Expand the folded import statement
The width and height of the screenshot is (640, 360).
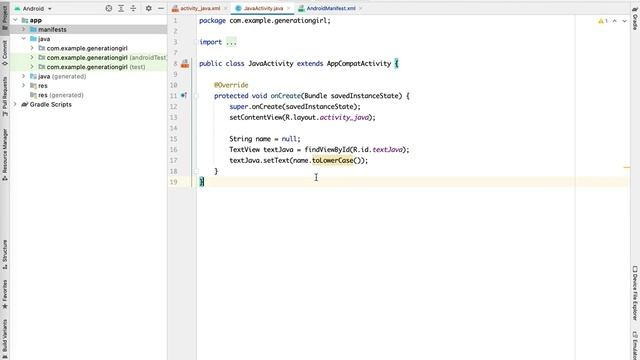231,42
